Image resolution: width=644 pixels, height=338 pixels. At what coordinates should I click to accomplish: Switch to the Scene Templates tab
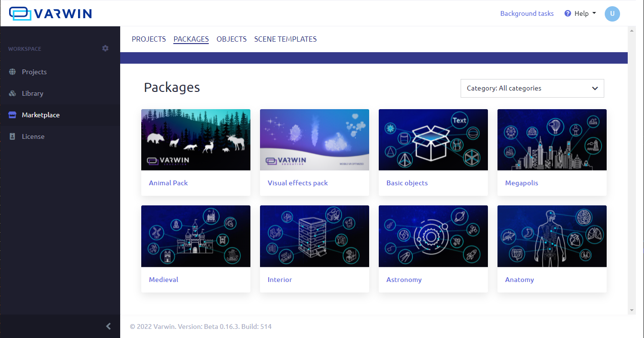285,39
